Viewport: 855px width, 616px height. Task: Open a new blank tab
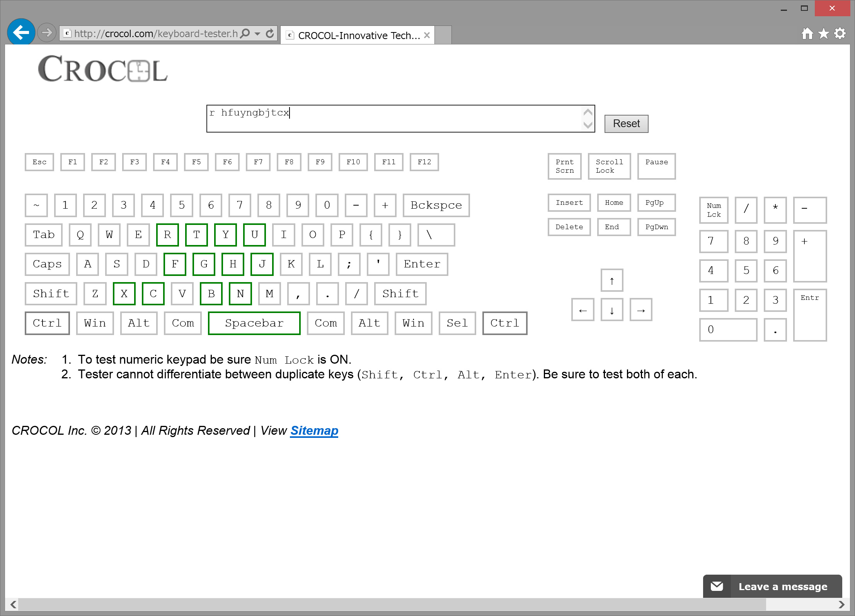click(x=443, y=36)
